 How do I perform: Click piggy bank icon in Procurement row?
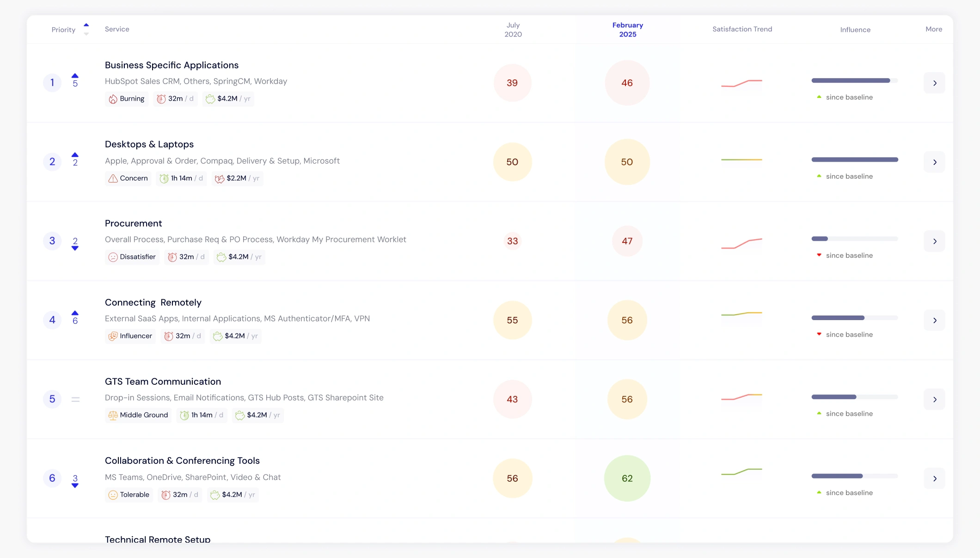pyautogui.click(x=221, y=257)
